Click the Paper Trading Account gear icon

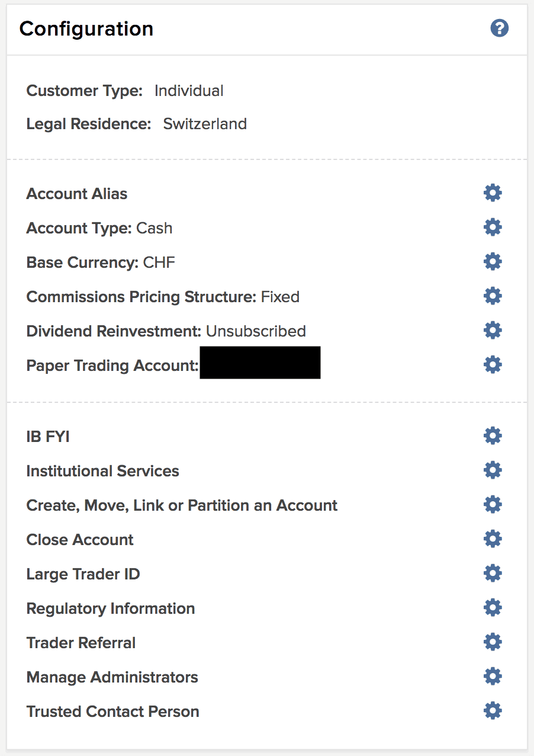pyautogui.click(x=493, y=364)
